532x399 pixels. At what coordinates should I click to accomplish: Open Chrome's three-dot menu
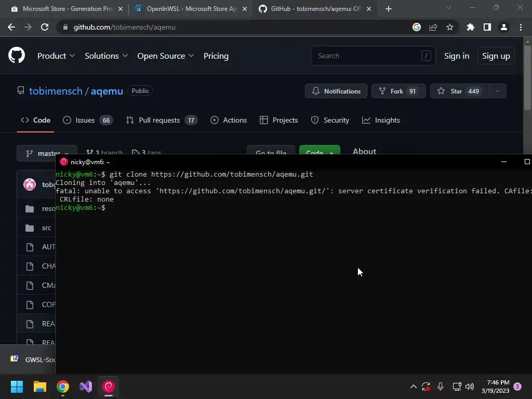(521, 27)
